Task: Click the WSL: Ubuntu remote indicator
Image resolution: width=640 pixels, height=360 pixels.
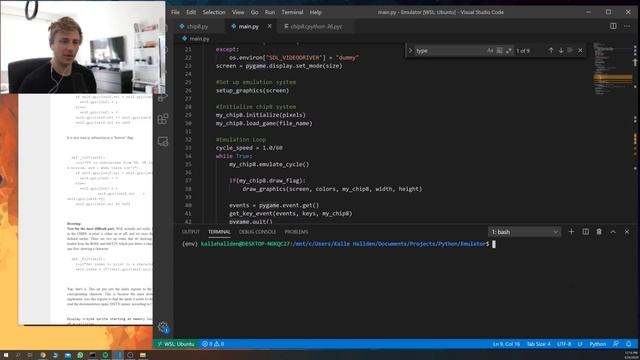Action: tap(176, 344)
